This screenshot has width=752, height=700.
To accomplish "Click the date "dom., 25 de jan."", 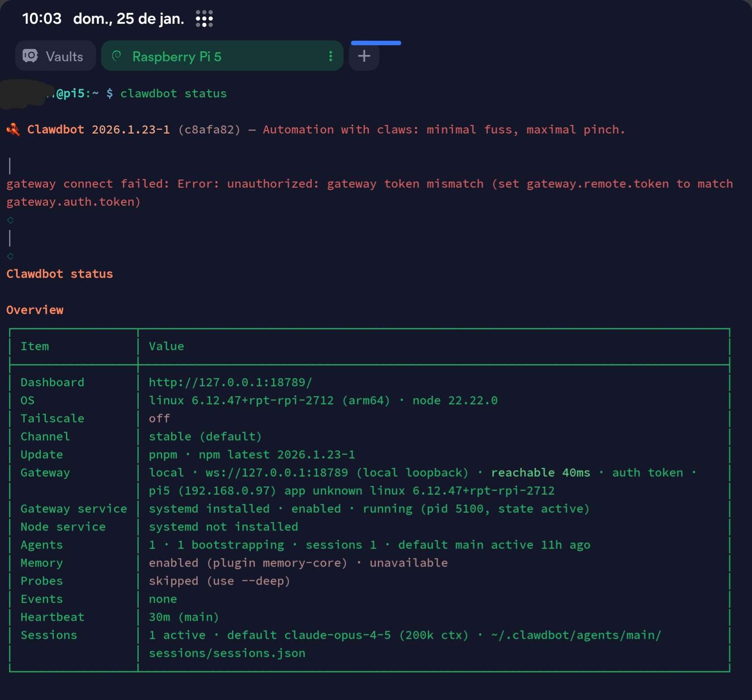I will (128, 19).
